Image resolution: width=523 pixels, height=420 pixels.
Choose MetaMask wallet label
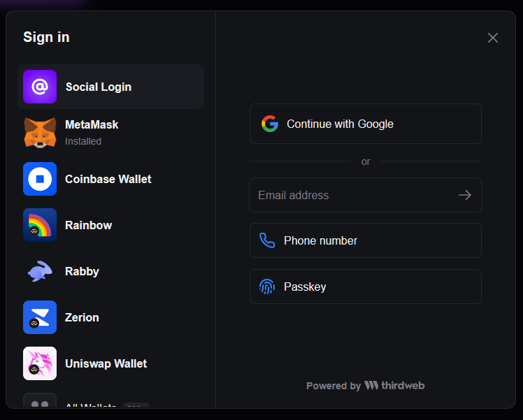coord(92,124)
